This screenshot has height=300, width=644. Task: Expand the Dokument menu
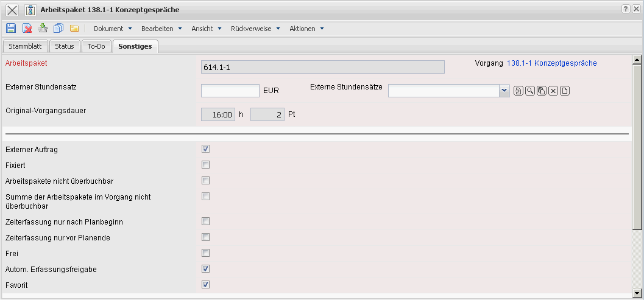pos(113,29)
